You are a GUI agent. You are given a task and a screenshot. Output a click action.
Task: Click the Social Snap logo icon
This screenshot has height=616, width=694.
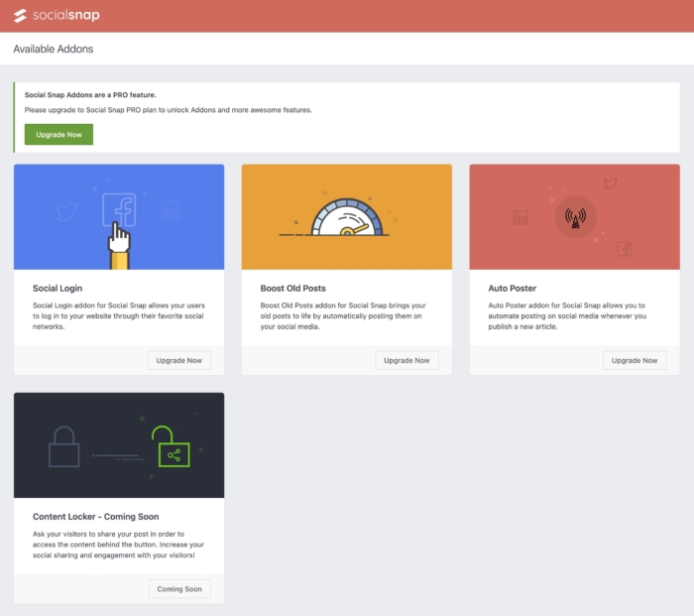point(20,16)
